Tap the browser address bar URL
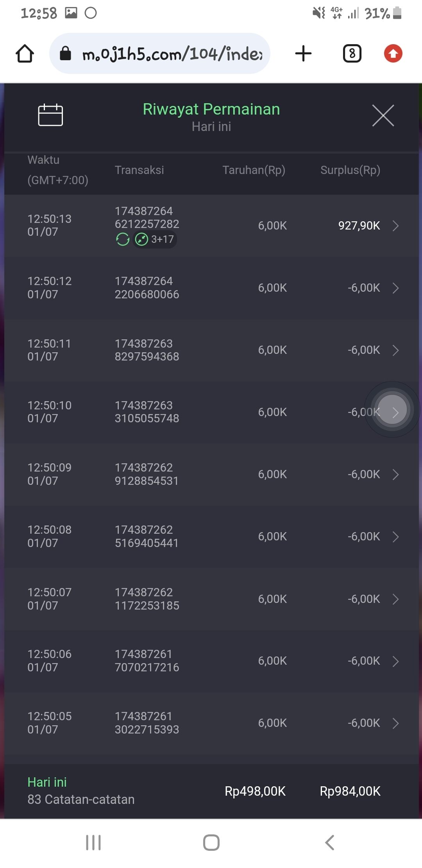 pyautogui.click(x=172, y=54)
